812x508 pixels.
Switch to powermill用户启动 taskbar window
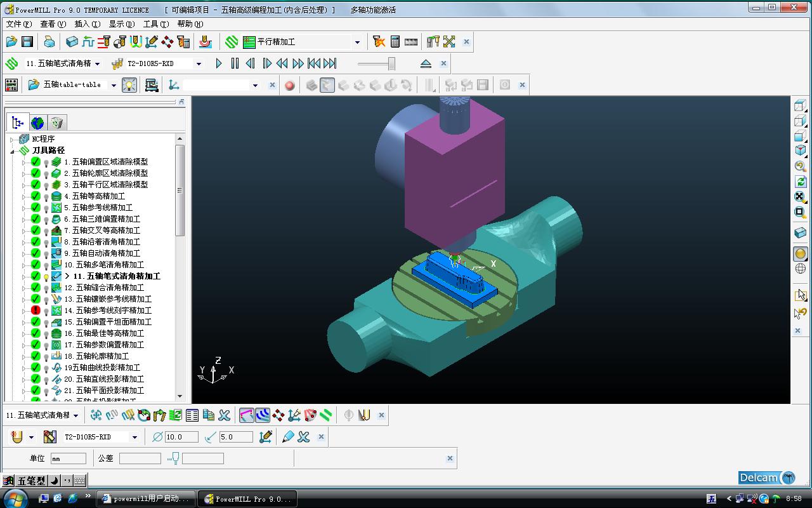click(x=146, y=498)
